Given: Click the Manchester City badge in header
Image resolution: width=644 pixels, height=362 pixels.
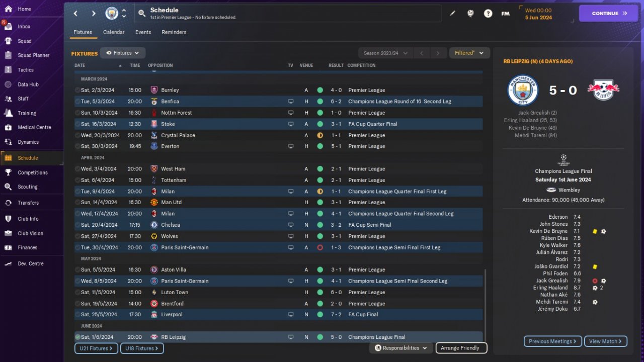Looking at the screenshot, I should click(112, 14).
